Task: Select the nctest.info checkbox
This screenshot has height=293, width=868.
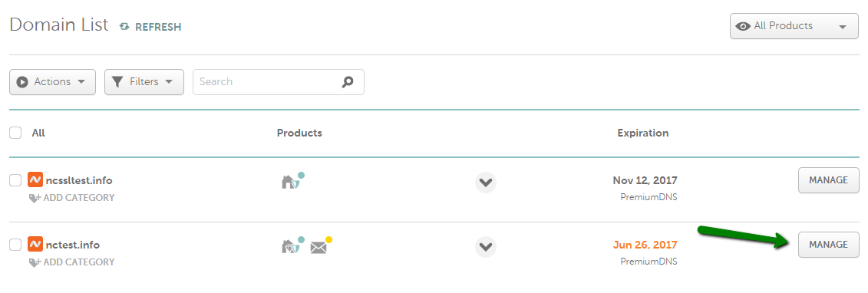Action: [15, 245]
